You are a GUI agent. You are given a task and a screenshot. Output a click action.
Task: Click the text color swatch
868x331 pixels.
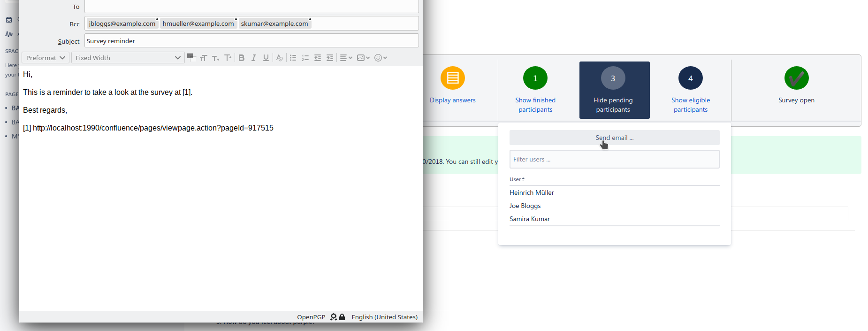(191, 57)
